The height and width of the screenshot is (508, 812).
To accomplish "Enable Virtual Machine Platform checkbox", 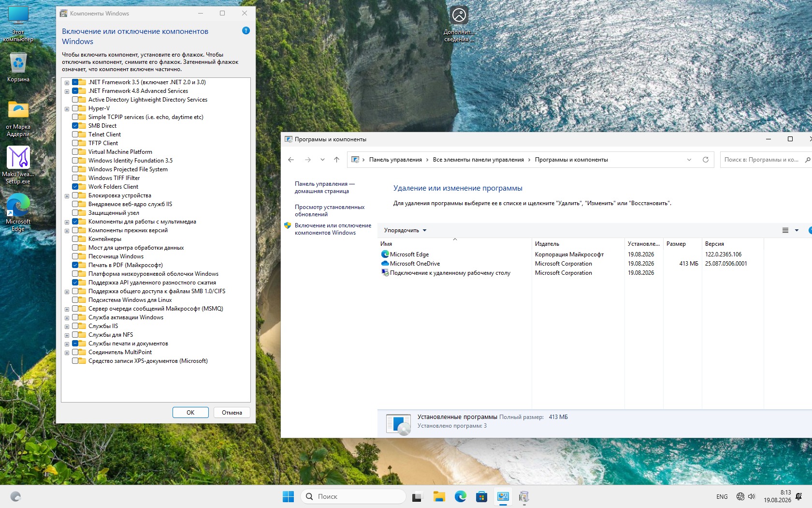I will (75, 152).
